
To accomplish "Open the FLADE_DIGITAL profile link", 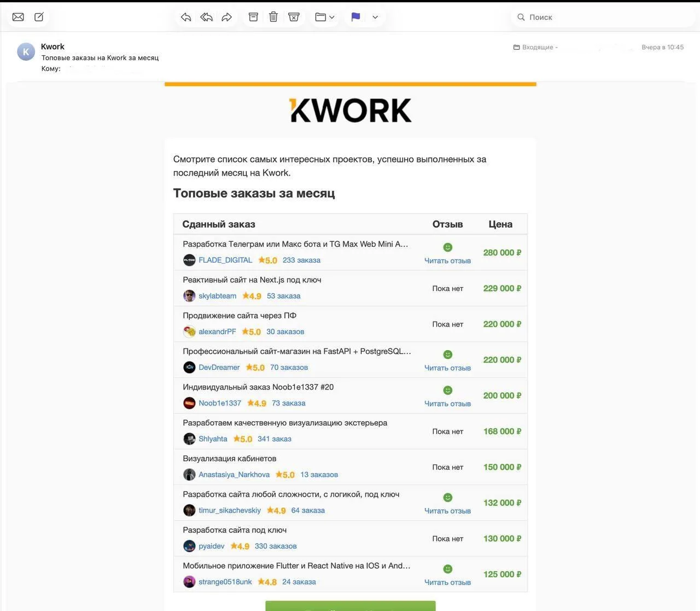I will pos(225,260).
